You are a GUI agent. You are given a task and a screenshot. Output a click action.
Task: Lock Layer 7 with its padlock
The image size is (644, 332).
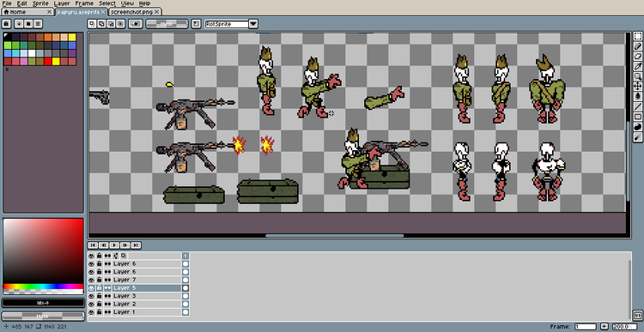pos(99,280)
